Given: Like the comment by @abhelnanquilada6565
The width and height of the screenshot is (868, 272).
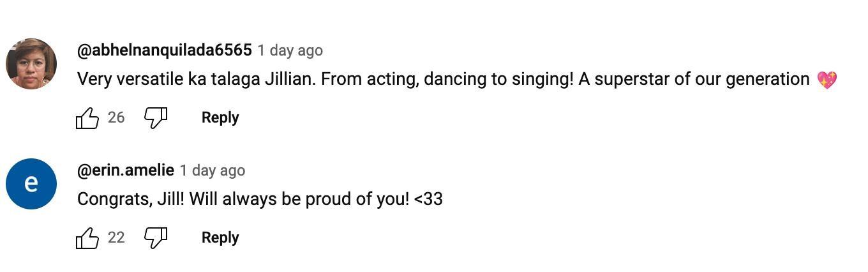Looking at the screenshot, I should pos(87,118).
